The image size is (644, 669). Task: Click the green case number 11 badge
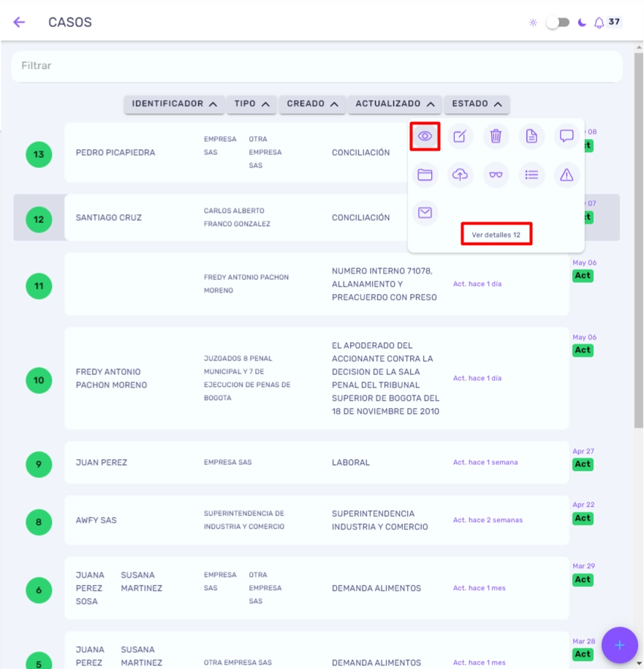click(x=39, y=286)
